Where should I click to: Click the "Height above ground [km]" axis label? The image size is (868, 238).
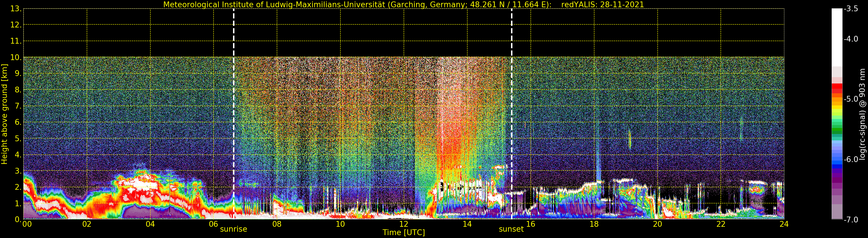[4, 114]
